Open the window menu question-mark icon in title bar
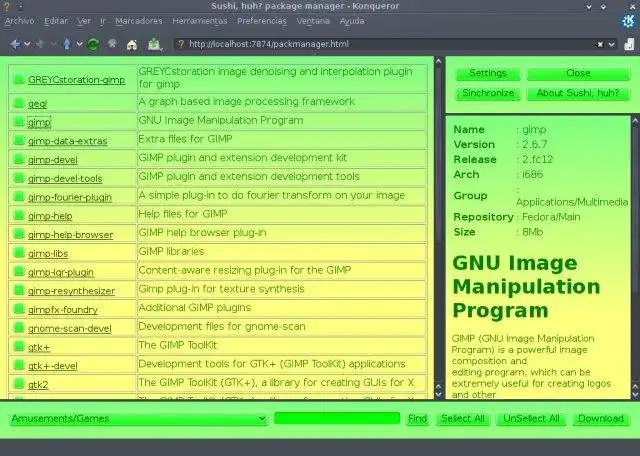 [6, 6]
